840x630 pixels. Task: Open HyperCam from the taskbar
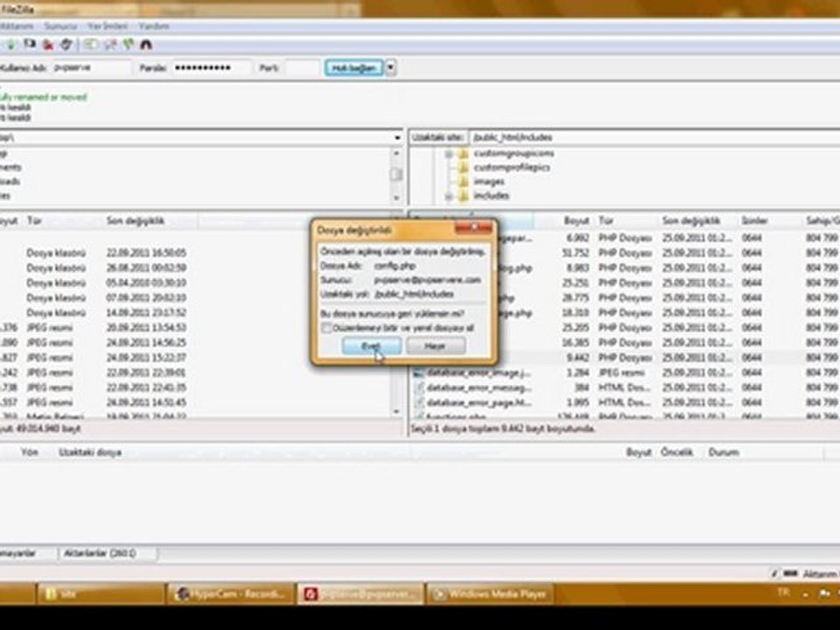231,594
